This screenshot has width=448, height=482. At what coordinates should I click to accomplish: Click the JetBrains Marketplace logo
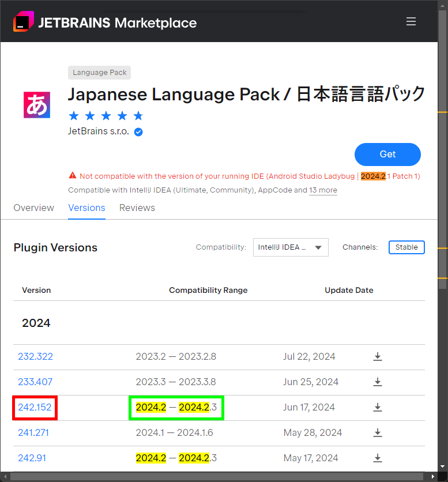pos(105,22)
